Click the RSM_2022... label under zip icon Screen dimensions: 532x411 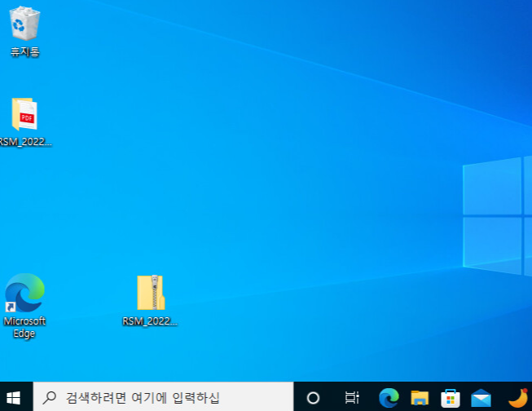coord(150,321)
